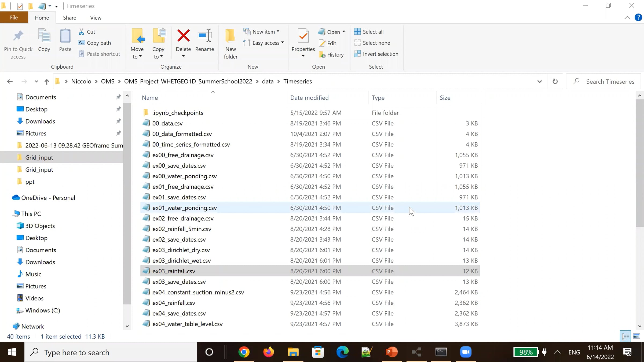644x362 pixels.
Task: Open file History
Action: (331, 55)
